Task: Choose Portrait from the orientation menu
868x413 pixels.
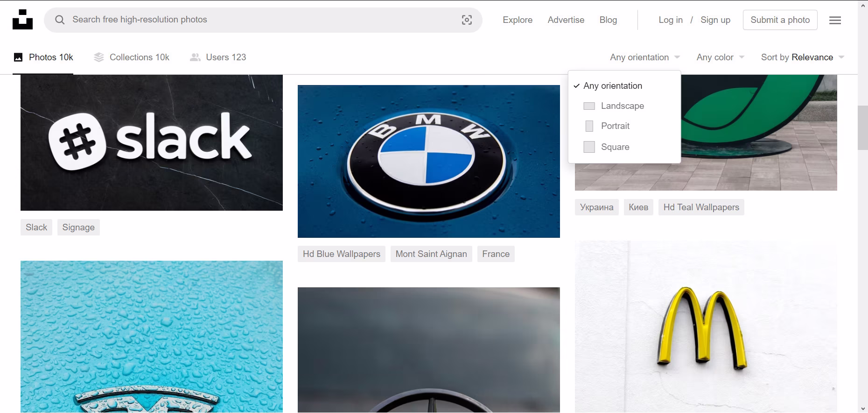Action: (624, 126)
